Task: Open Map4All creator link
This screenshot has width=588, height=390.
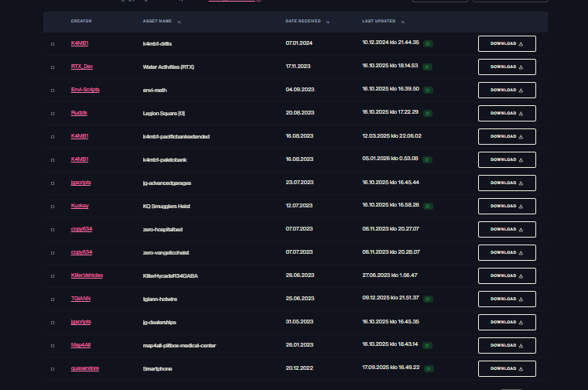Action: pyautogui.click(x=80, y=345)
